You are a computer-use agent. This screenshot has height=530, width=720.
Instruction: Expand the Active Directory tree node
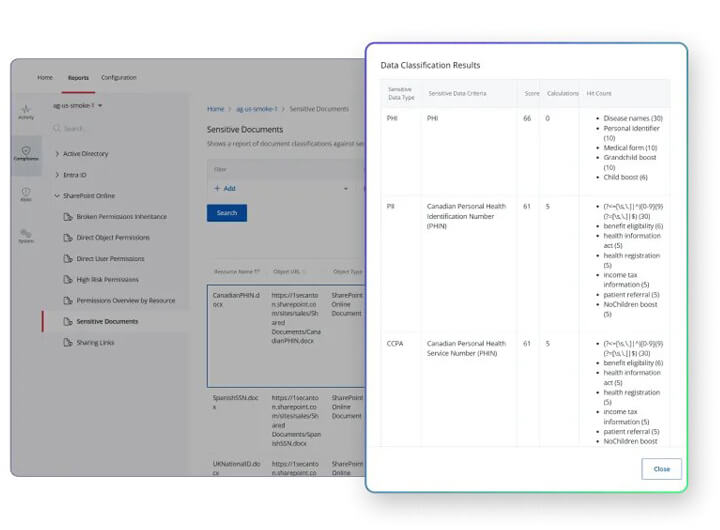click(58, 154)
